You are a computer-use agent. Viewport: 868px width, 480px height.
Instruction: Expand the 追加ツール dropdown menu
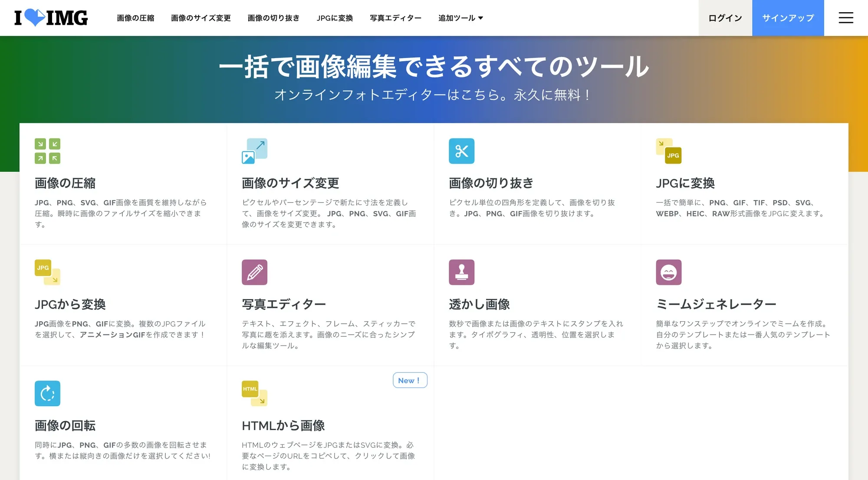[x=460, y=18]
